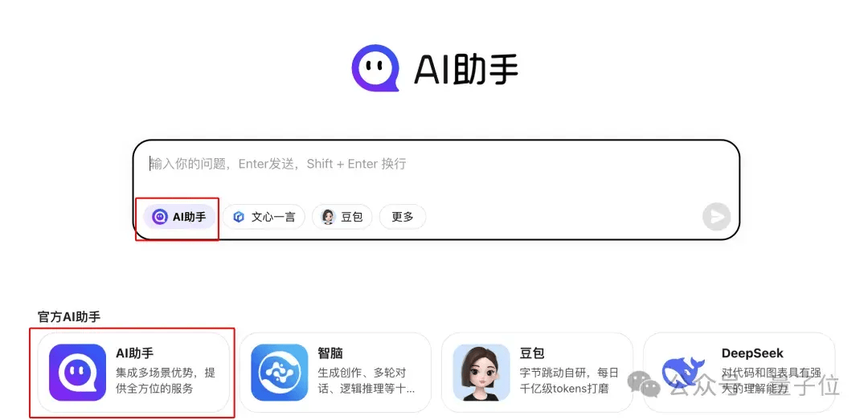Viewport: 868px width, 420px height.
Task: Expand the 更多 models option
Action: click(x=403, y=217)
